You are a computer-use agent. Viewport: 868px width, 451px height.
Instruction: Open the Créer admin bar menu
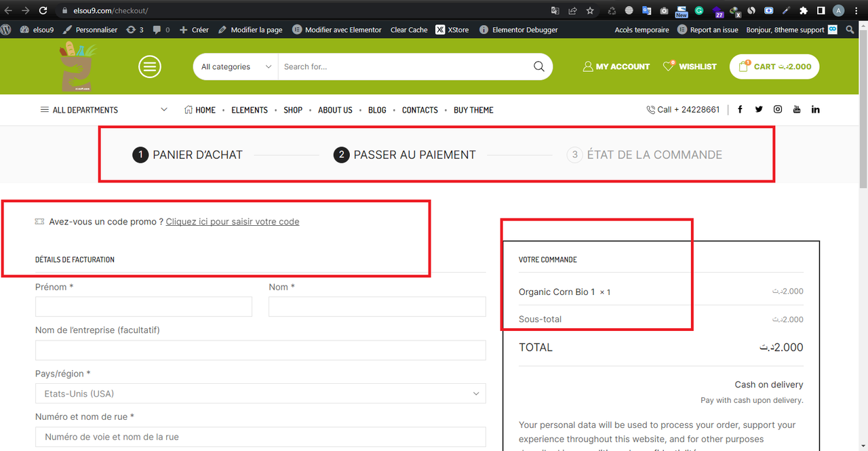pos(194,30)
